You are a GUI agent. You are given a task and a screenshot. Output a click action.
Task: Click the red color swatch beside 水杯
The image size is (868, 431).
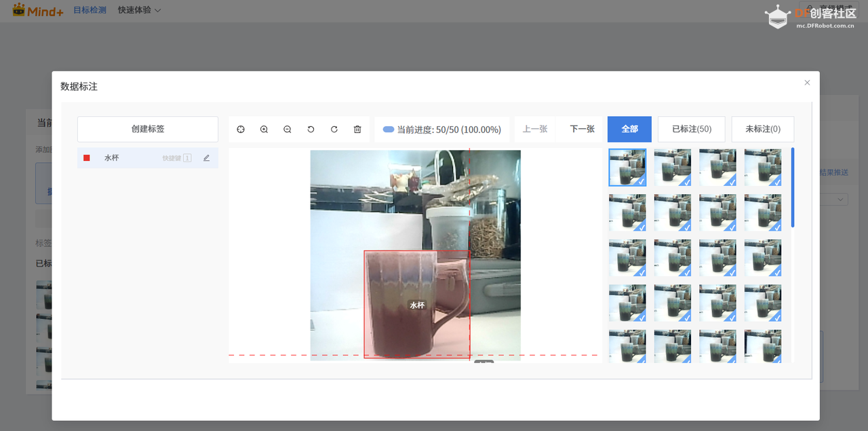click(x=87, y=158)
